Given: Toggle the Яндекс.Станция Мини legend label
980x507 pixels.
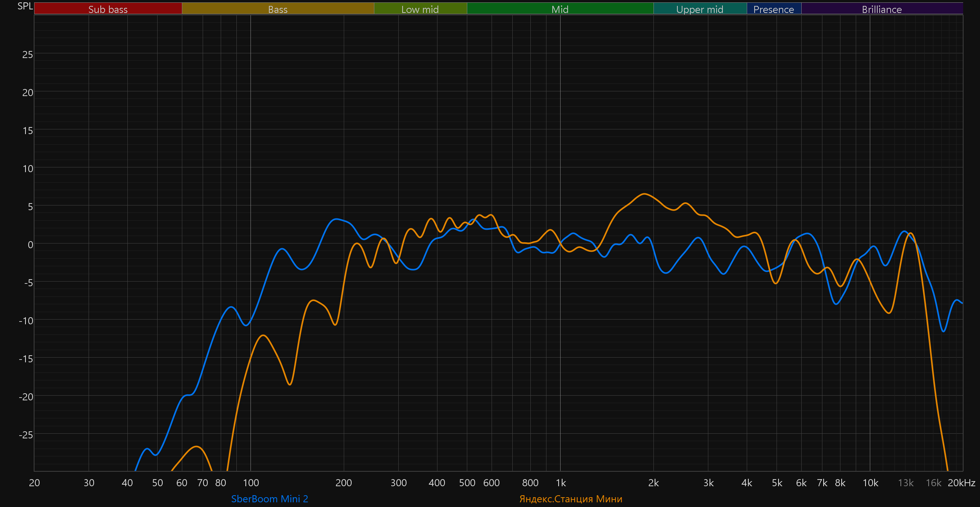Looking at the screenshot, I should 571,499.
